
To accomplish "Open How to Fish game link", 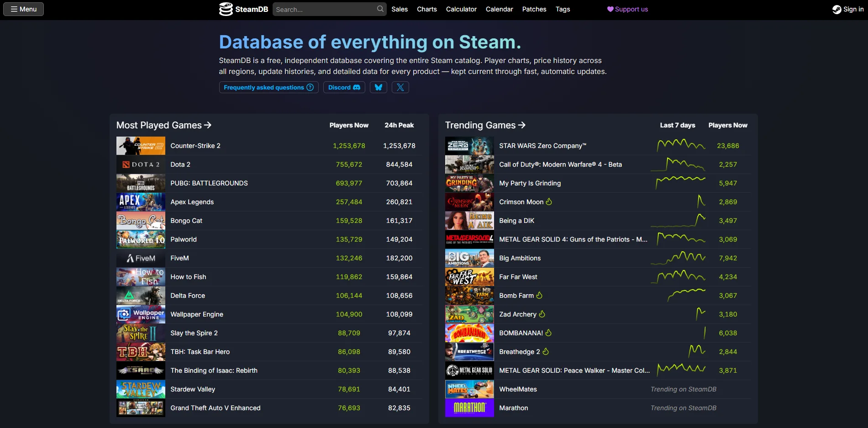I will pos(188,277).
